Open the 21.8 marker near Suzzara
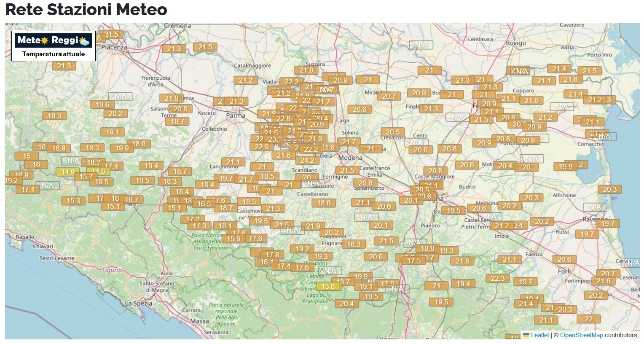 pyautogui.click(x=306, y=70)
